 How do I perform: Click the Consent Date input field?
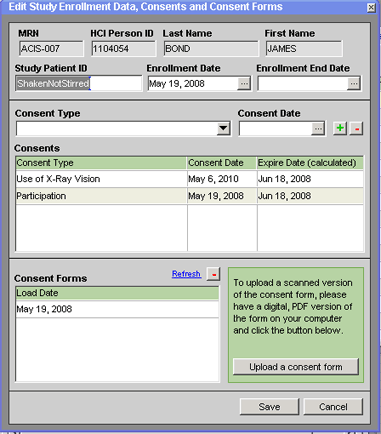(x=275, y=129)
